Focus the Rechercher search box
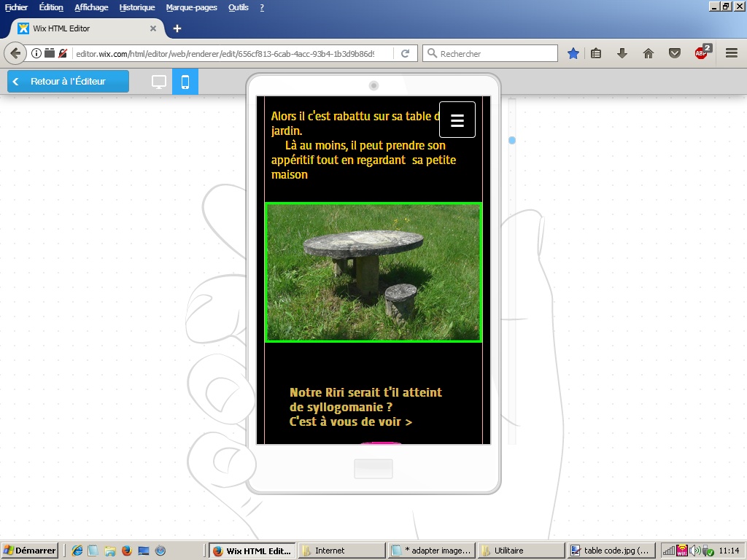The height and width of the screenshot is (560, 747). pos(490,53)
